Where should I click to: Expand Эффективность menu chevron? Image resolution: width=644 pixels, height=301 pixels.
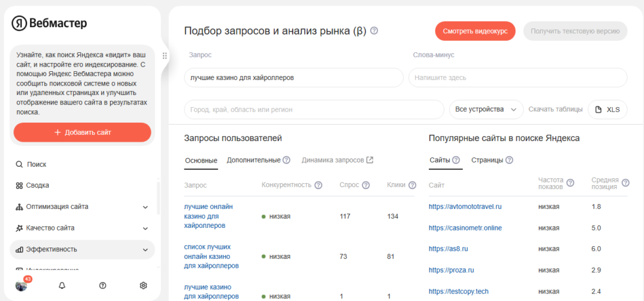(145, 249)
